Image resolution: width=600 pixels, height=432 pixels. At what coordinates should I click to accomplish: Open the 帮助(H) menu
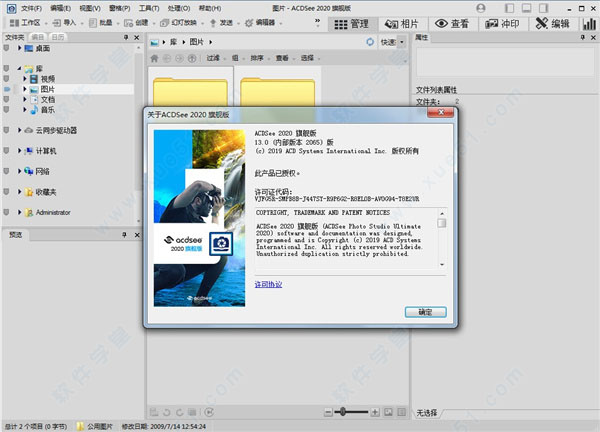point(210,8)
